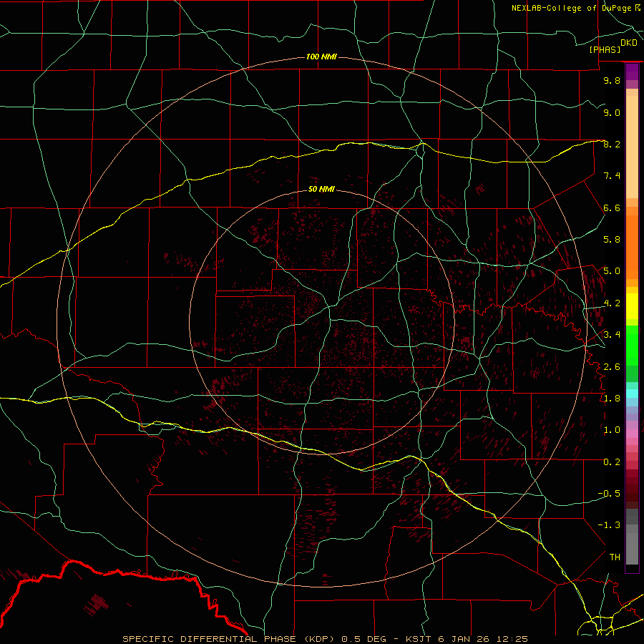Pick the bright green color bar segment

pyautogui.click(x=632, y=346)
